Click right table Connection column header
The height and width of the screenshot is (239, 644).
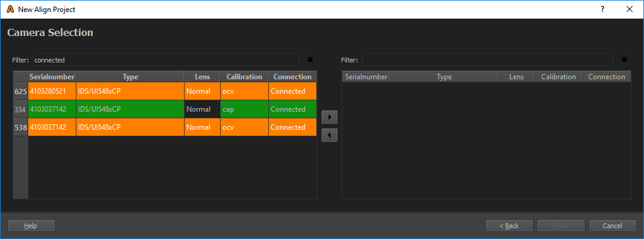click(x=607, y=77)
